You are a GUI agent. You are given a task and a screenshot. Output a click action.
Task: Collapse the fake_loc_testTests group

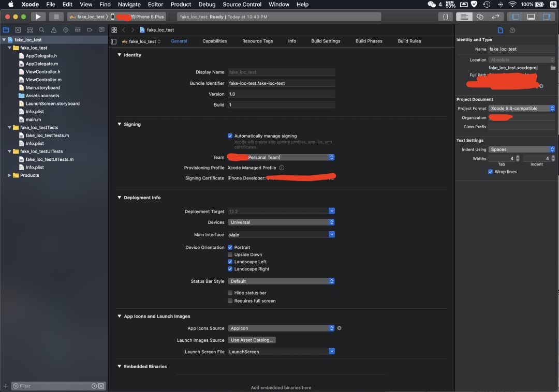[x=9, y=127]
